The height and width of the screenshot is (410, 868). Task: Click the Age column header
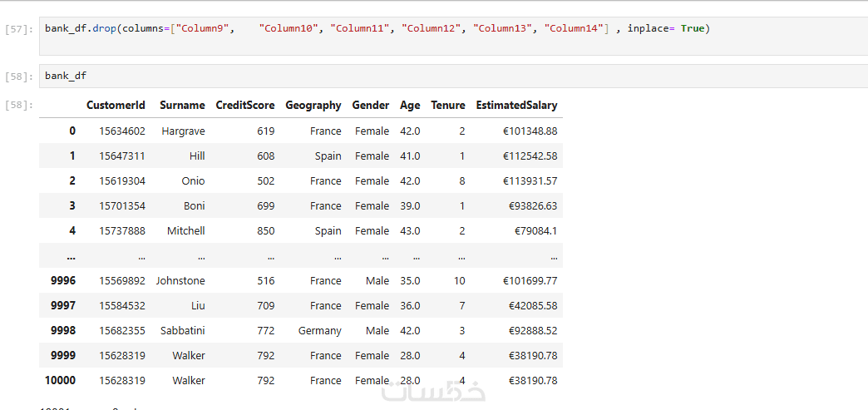[410, 106]
